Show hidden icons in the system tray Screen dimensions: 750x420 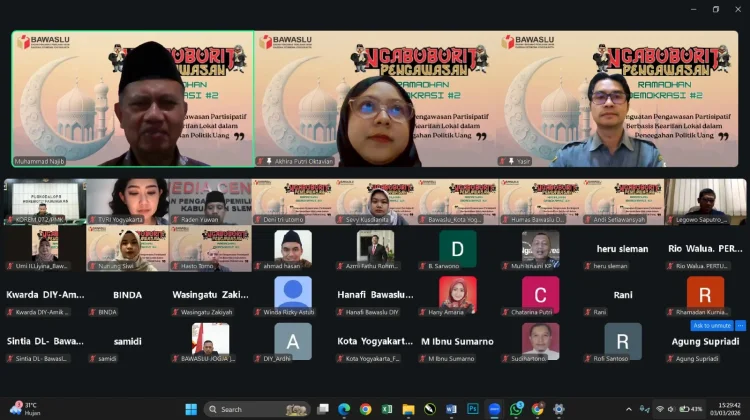629,409
